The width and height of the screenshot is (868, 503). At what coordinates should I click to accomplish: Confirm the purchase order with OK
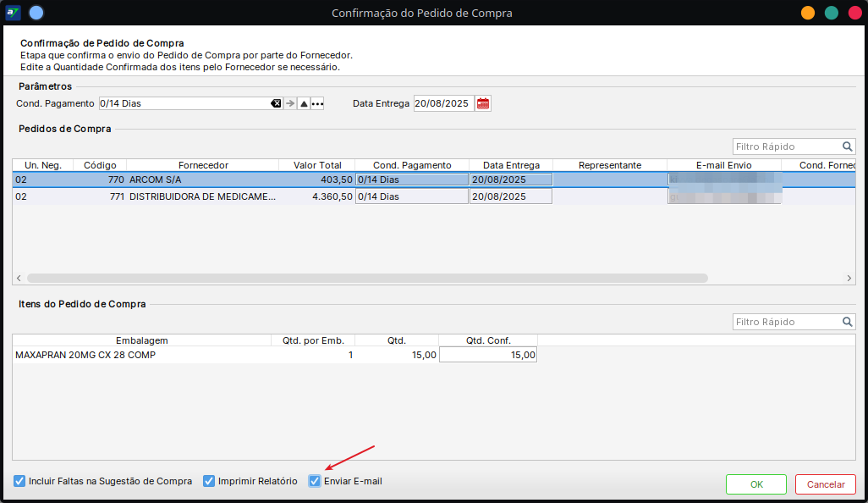pyautogui.click(x=756, y=484)
